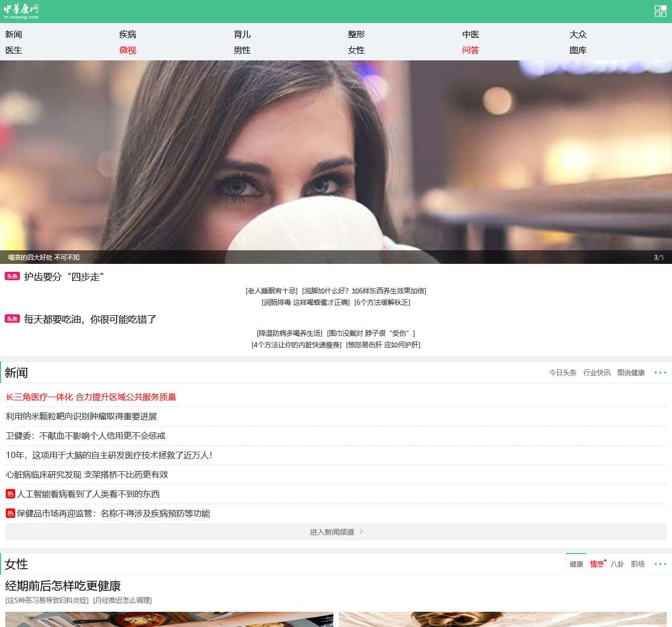
Task: Select the 健康 tab in 女性 section
Action: point(576,564)
